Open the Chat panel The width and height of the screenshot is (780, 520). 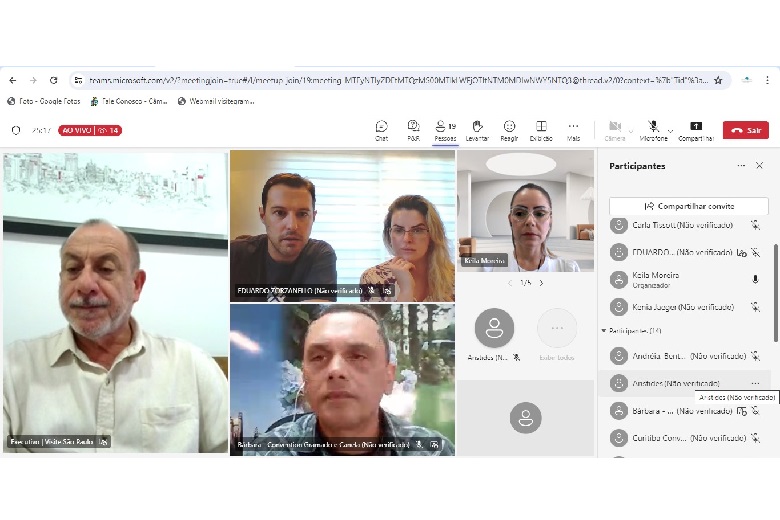click(x=381, y=129)
